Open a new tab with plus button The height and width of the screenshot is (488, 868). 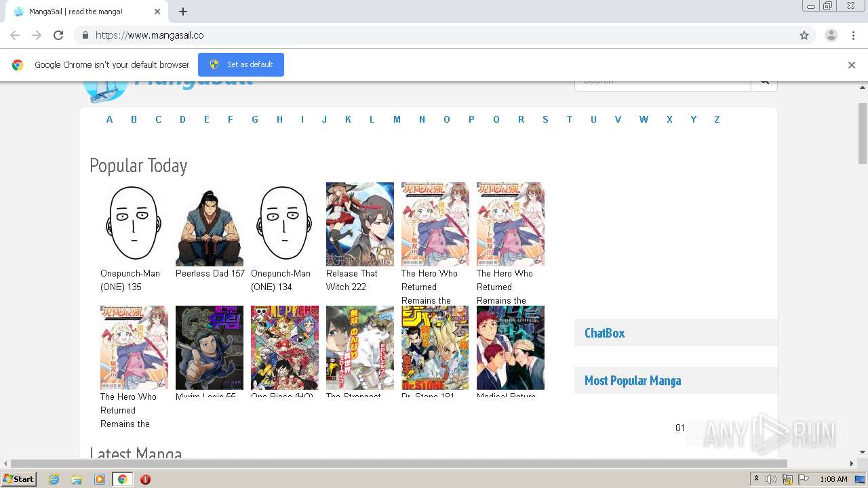pos(183,12)
